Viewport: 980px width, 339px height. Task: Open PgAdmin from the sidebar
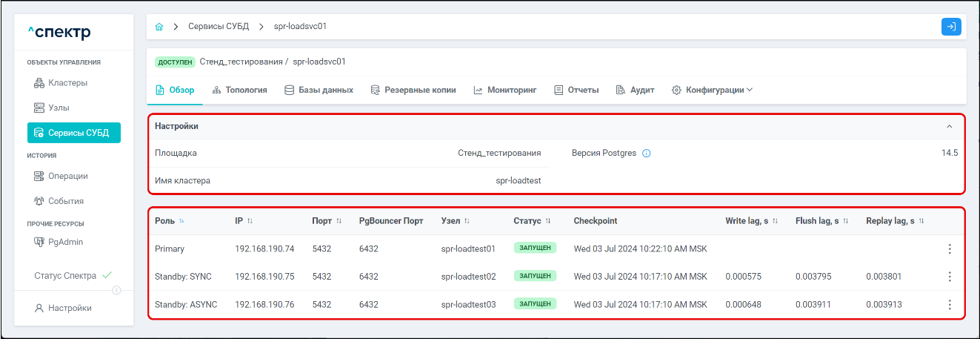65,242
